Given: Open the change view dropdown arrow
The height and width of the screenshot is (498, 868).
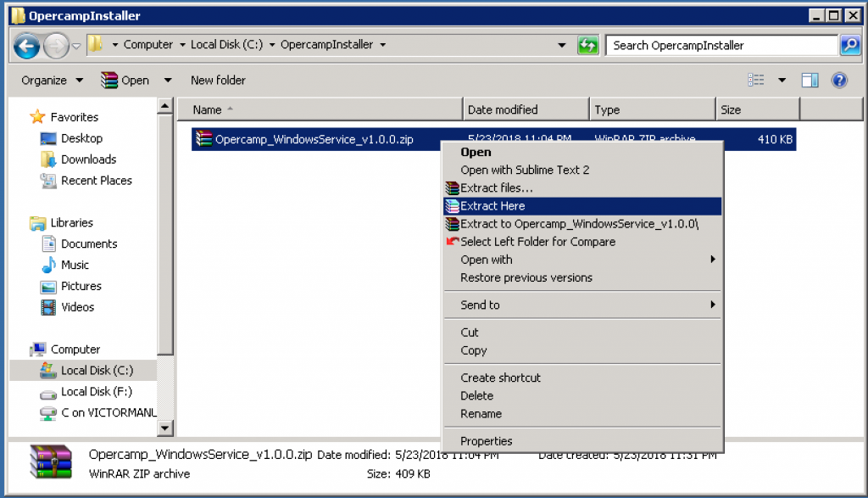Looking at the screenshot, I should coord(782,81).
